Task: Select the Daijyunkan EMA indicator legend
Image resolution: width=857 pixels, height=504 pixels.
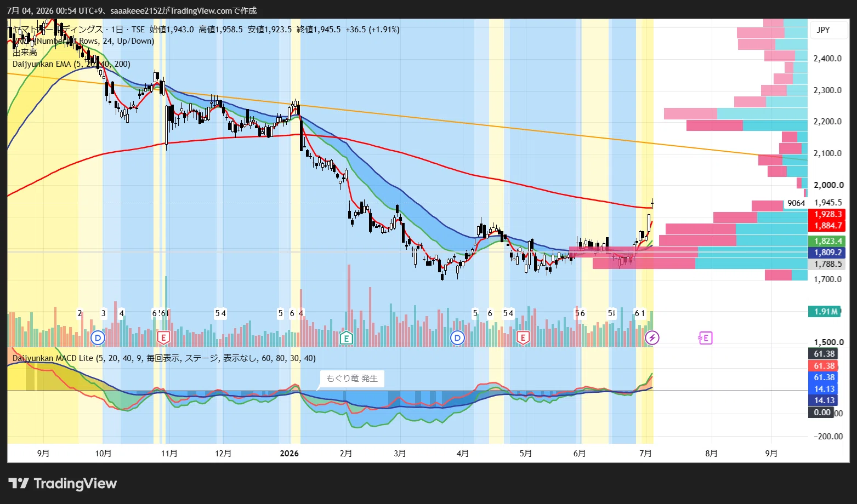Action: [x=71, y=64]
